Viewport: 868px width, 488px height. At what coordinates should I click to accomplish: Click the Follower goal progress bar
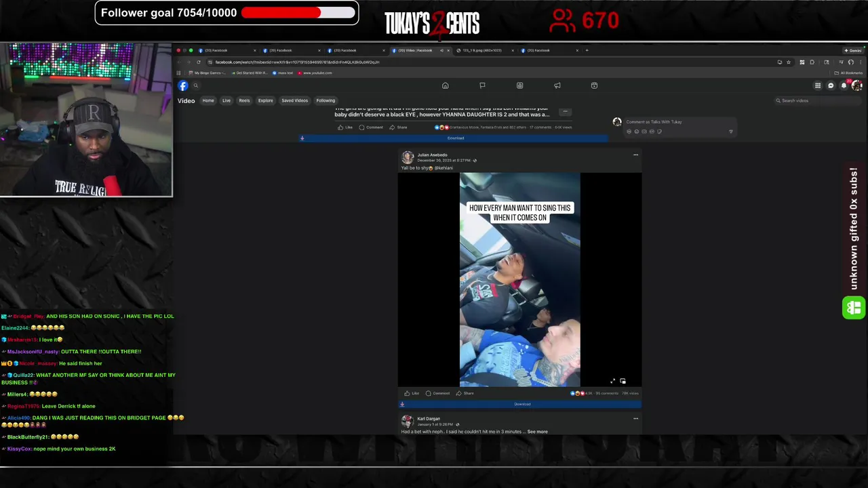pyautogui.click(x=298, y=13)
